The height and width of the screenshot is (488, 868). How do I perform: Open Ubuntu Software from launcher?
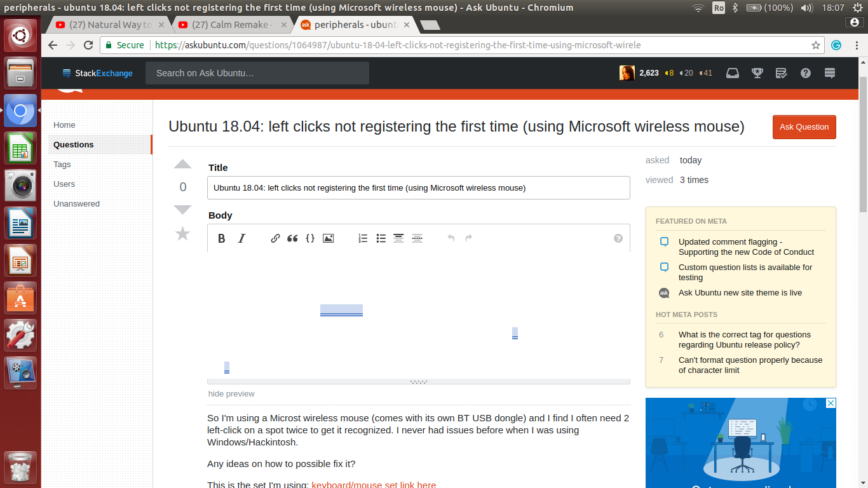(21, 297)
